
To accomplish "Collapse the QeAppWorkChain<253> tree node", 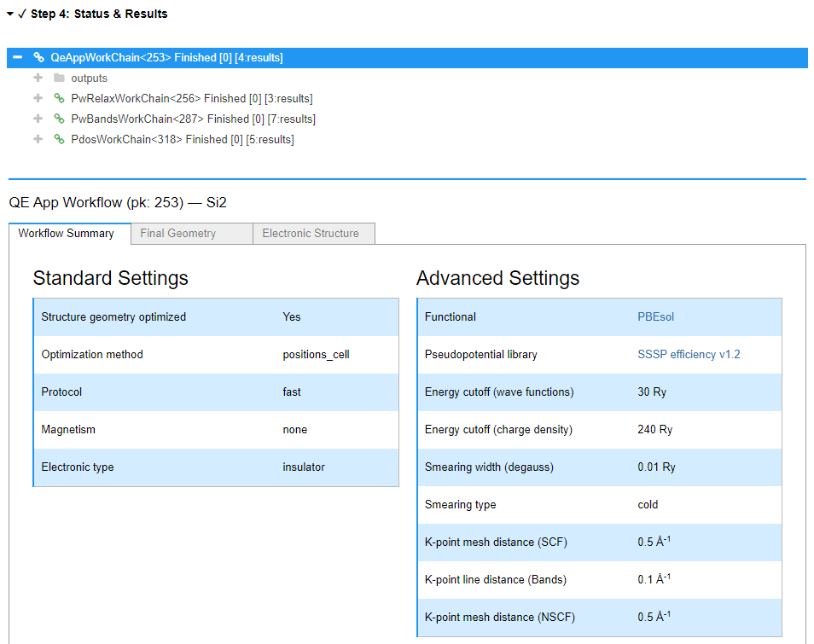I will 18,57.
